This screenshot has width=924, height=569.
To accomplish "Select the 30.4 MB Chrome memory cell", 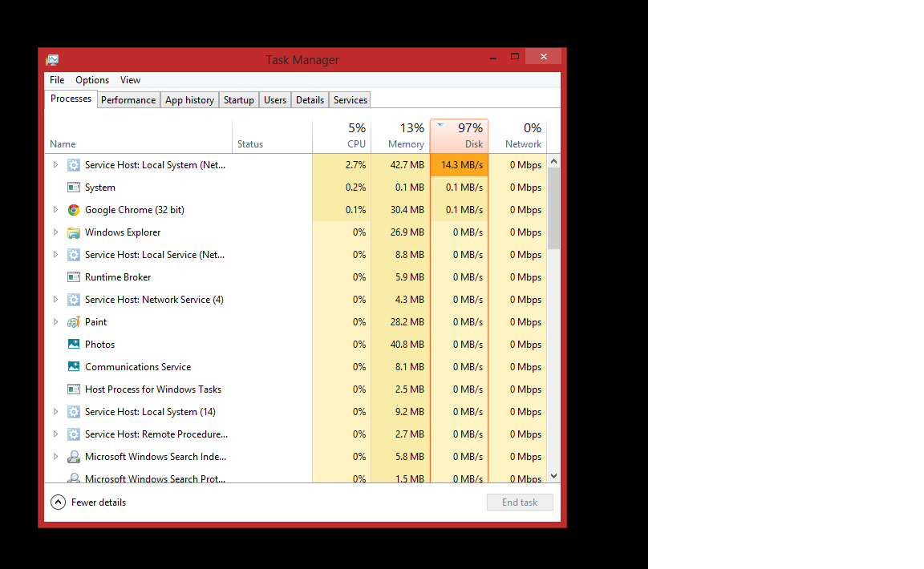I will (x=401, y=210).
